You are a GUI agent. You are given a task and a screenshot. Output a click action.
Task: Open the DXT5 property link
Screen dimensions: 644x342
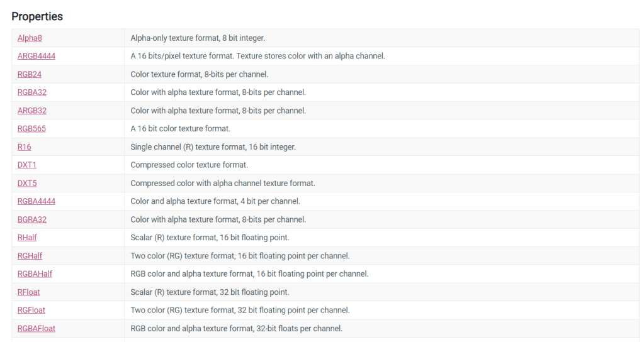click(x=27, y=183)
